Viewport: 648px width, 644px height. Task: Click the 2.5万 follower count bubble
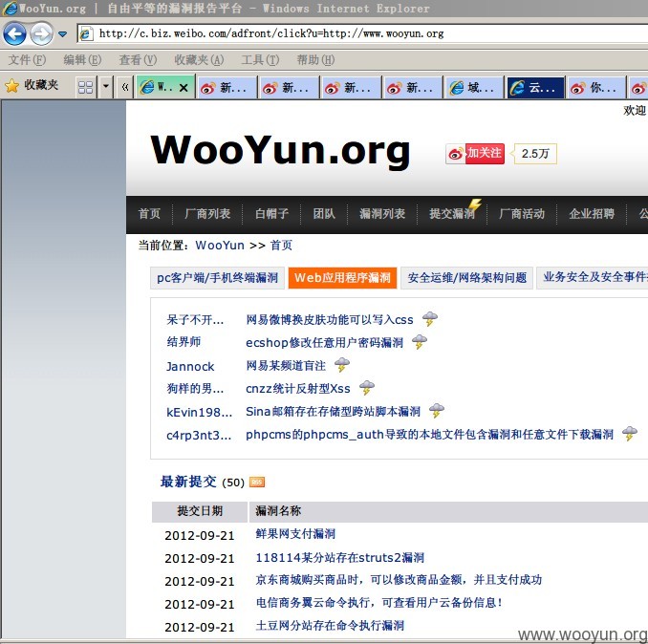(x=535, y=154)
